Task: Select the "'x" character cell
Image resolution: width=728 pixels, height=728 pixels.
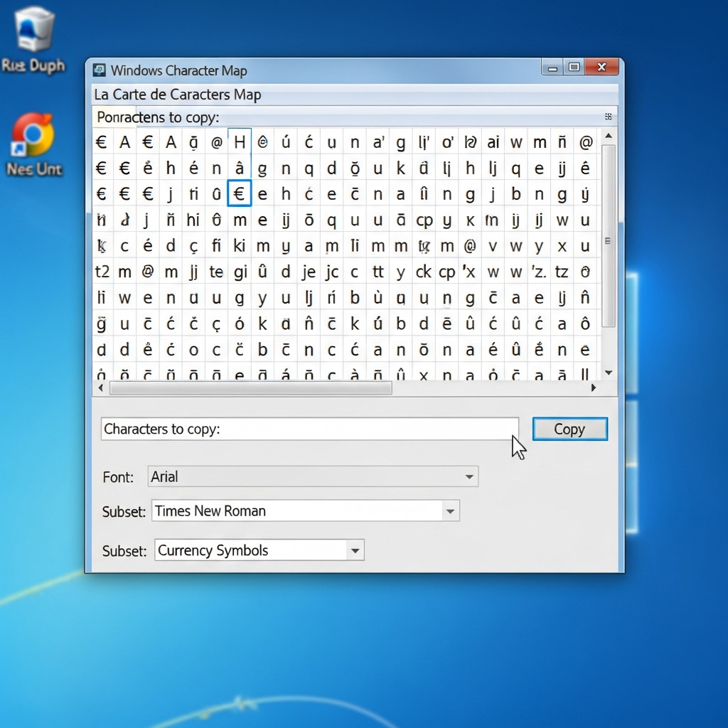Action: point(469,272)
